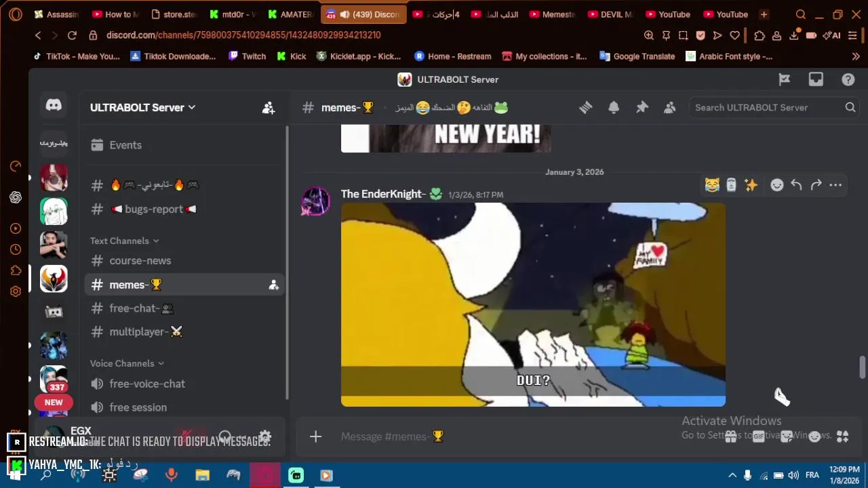The width and height of the screenshot is (868, 488).
Task: Open Kick bookmark
Action: [x=291, y=56]
